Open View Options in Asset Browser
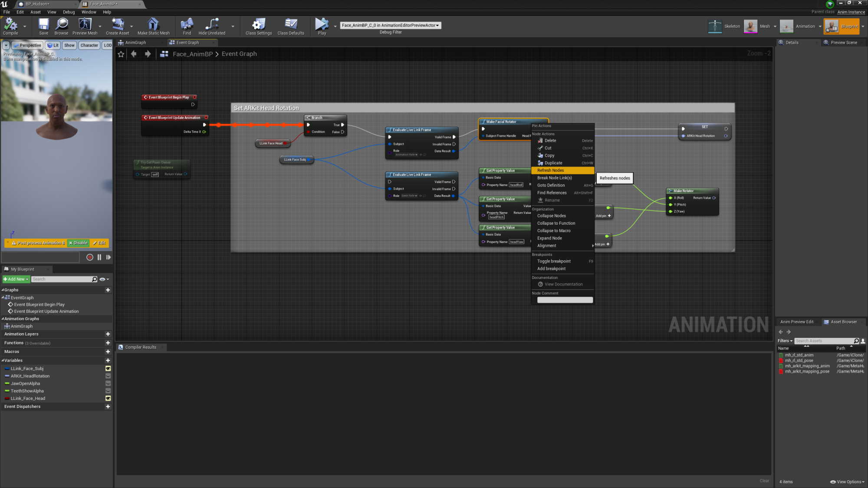 (847, 482)
